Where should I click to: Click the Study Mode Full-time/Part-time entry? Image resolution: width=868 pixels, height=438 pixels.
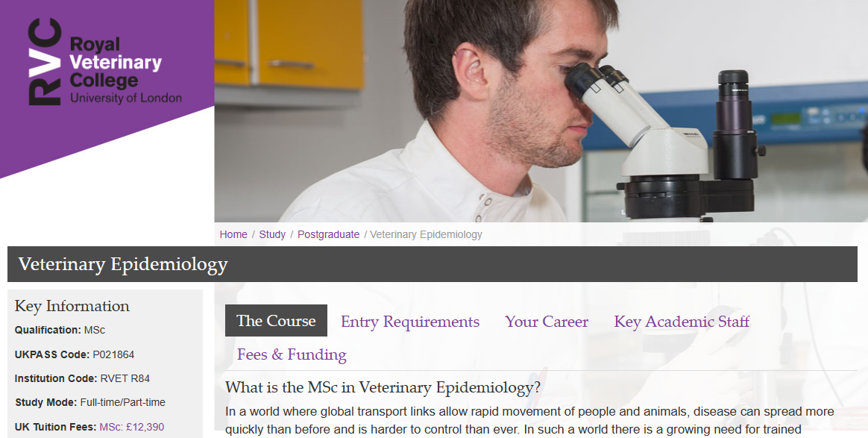(90, 402)
